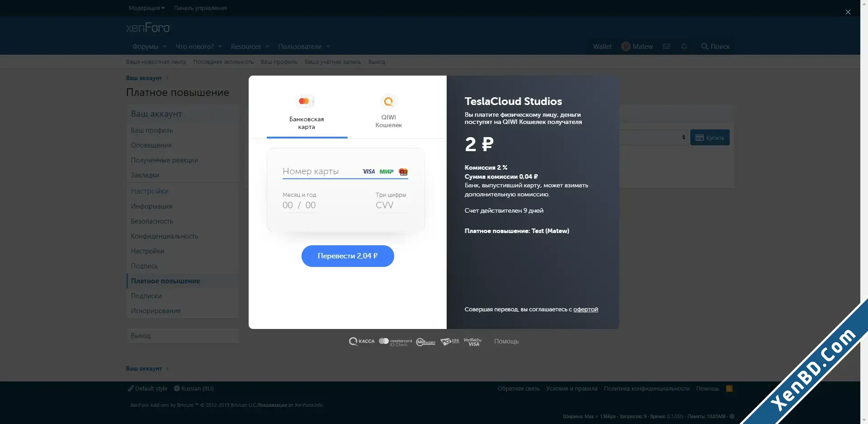Viewport: 868px width, 424px height.
Task: Click the Купить purchase button
Action: (x=710, y=138)
